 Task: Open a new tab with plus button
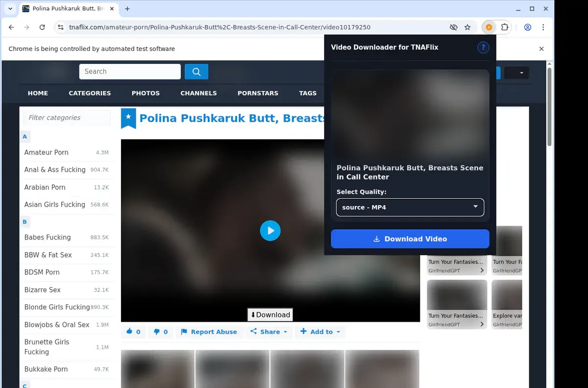[127, 9]
